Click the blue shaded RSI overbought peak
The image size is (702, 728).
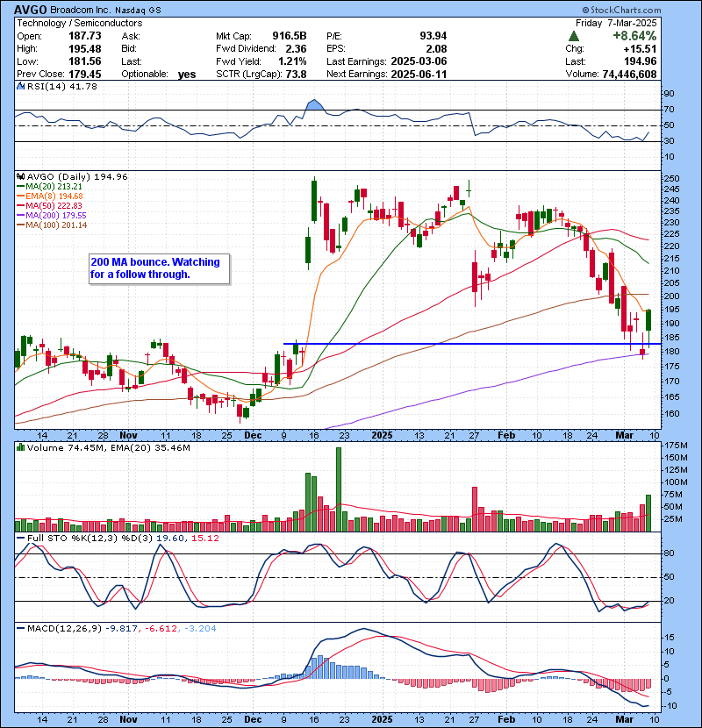314,105
